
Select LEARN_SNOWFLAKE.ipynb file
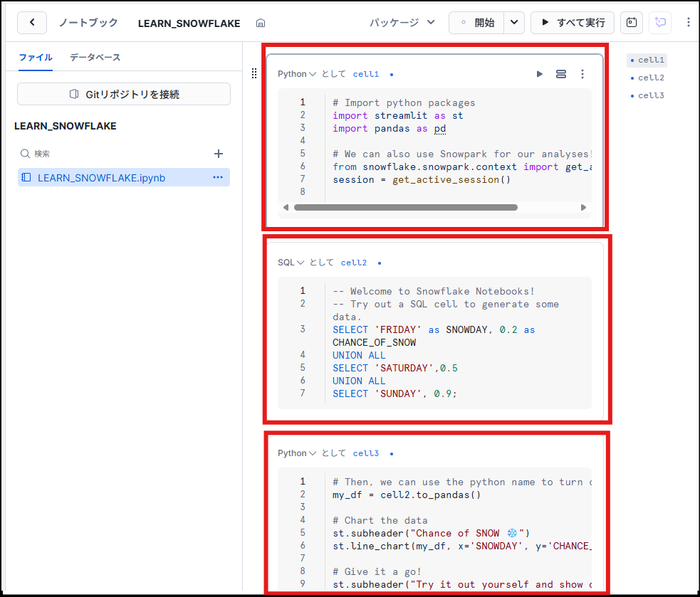pyautogui.click(x=124, y=178)
